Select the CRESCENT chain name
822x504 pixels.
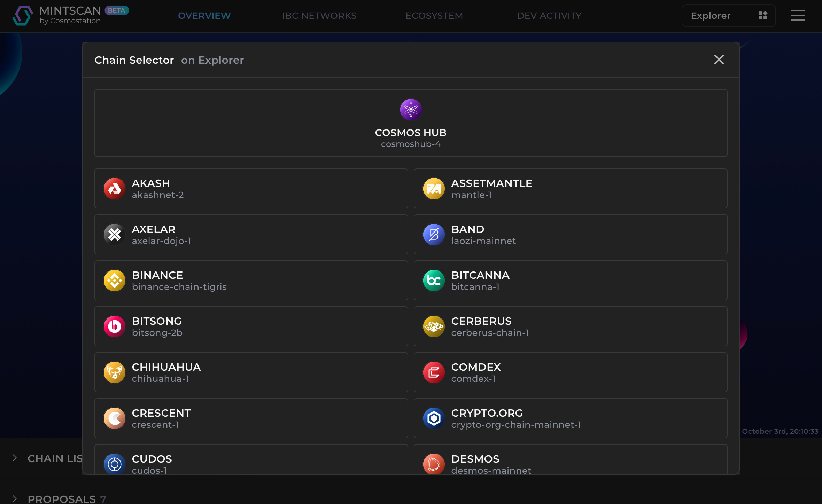161,413
